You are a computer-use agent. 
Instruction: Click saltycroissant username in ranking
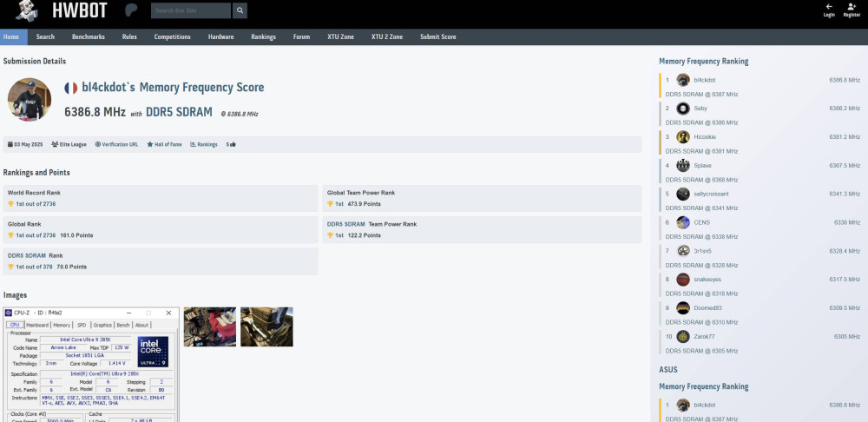click(711, 194)
